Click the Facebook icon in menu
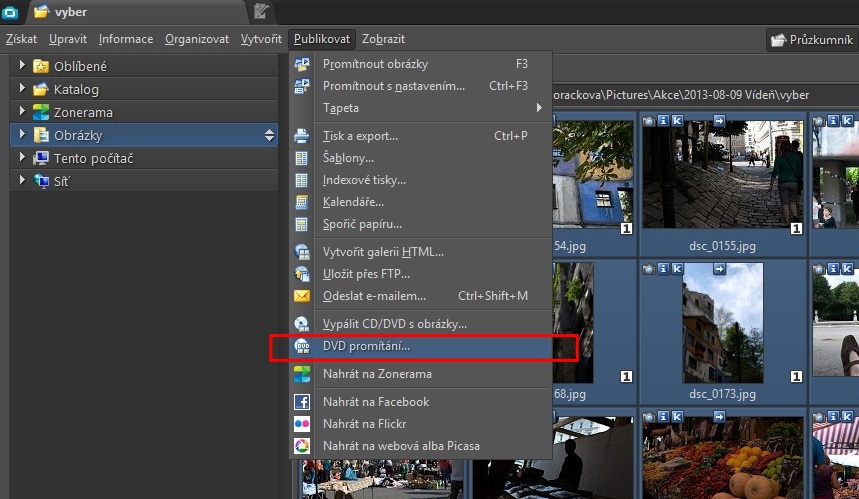Image resolution: width=859 pixels, height=499 pixels. click(x=302, y=402)
